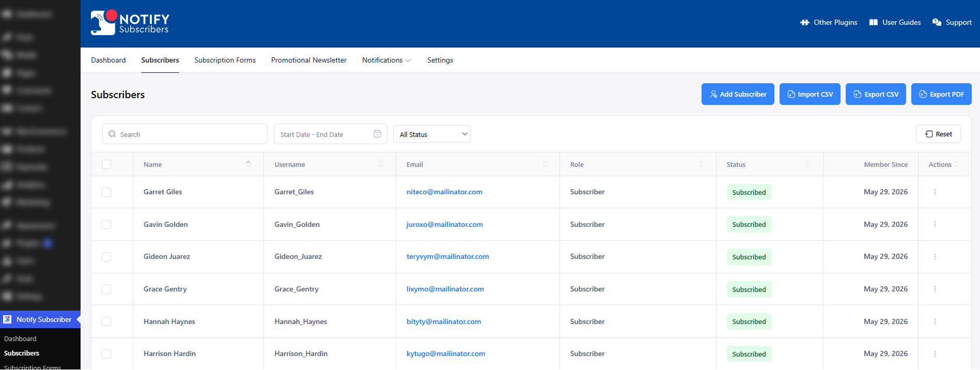980x370 pixels.
Task: Open the Support link
Action: point(952,22)
